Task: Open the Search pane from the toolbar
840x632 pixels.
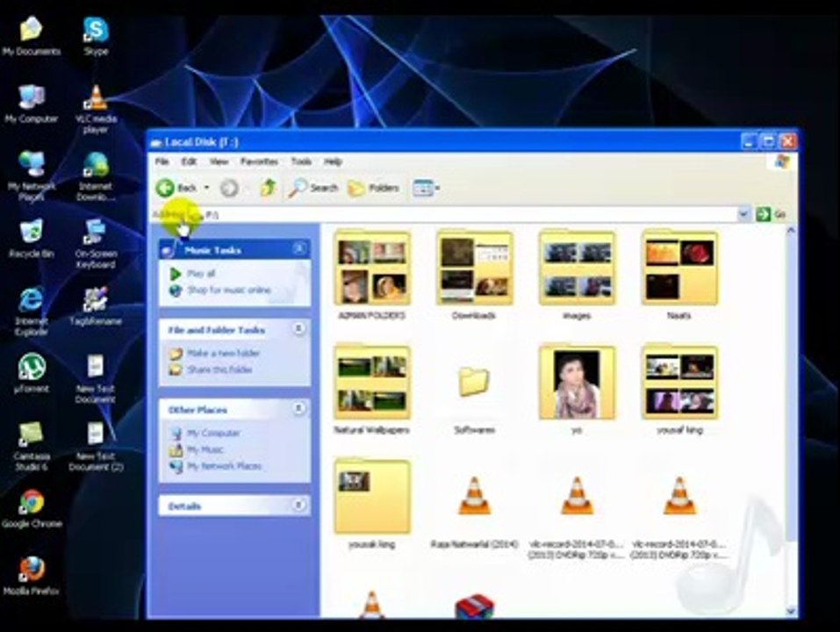Action: point(313,188)
